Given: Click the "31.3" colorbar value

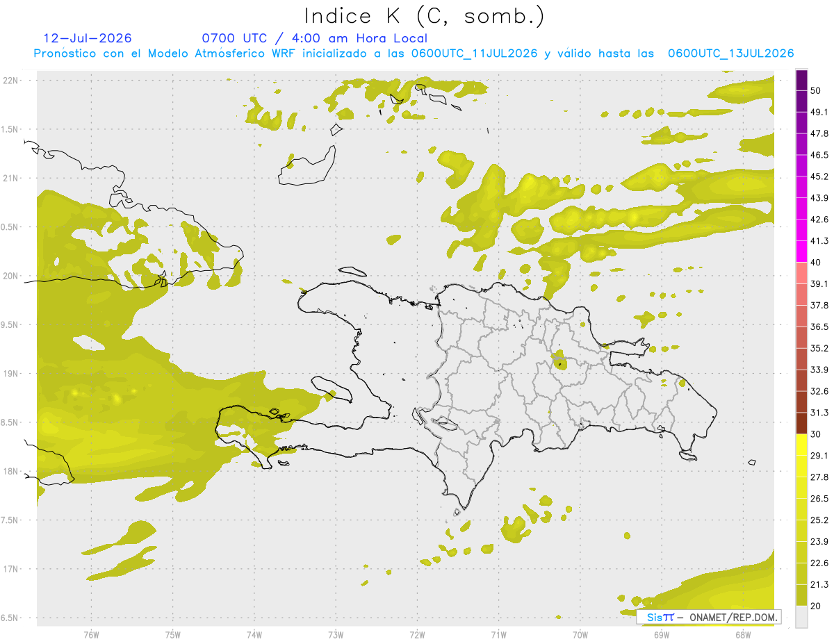Looking at the screenshot, I should [x=819, y=413].
